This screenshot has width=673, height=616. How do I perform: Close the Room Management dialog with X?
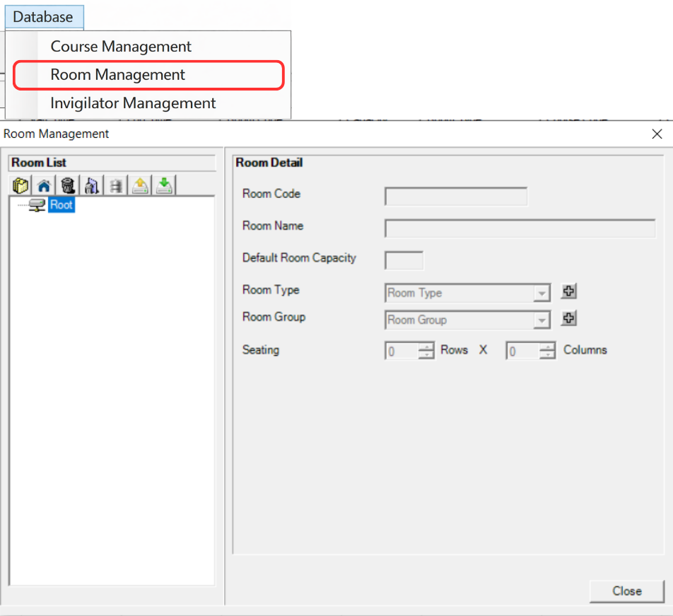[x=657, y=134]
